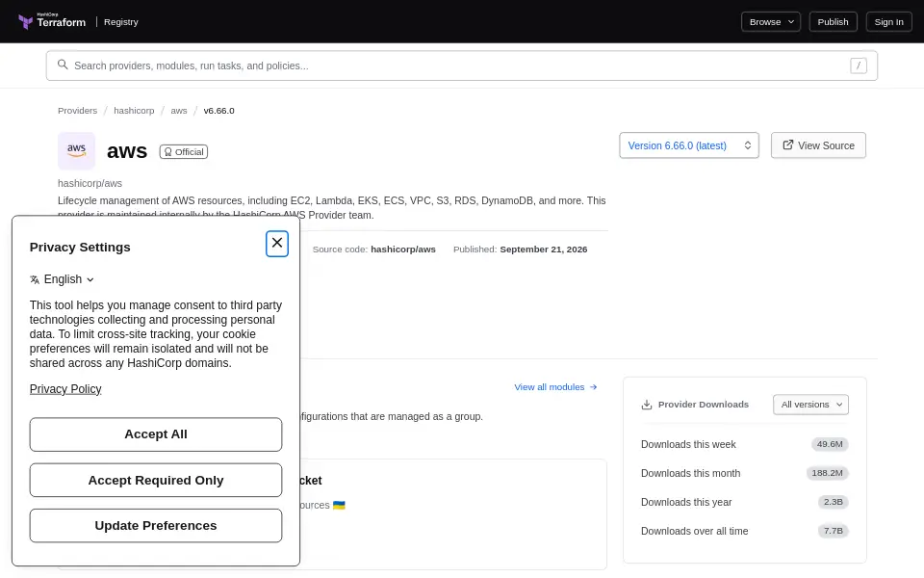
Task: Click the slash shortcut key hint
Action: point(858,66)
